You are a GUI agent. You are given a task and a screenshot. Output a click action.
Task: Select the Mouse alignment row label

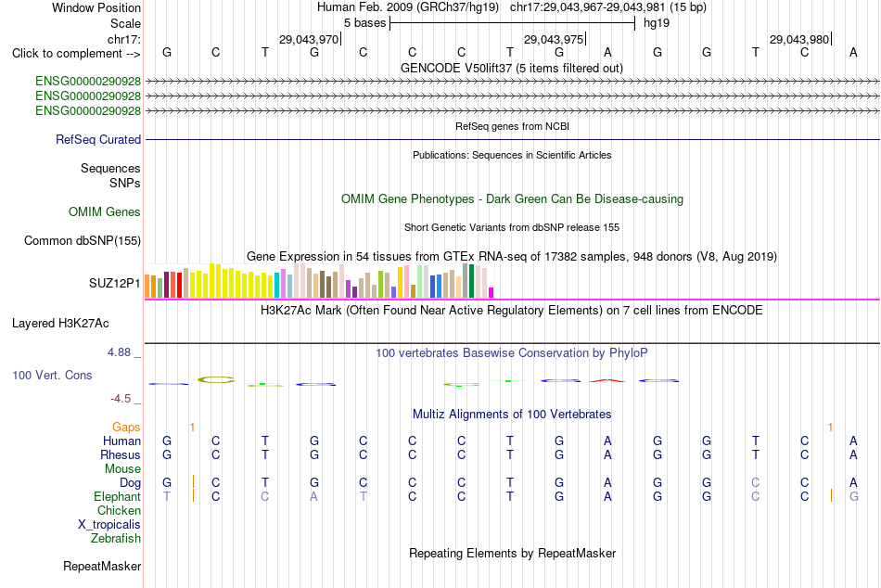122,469
